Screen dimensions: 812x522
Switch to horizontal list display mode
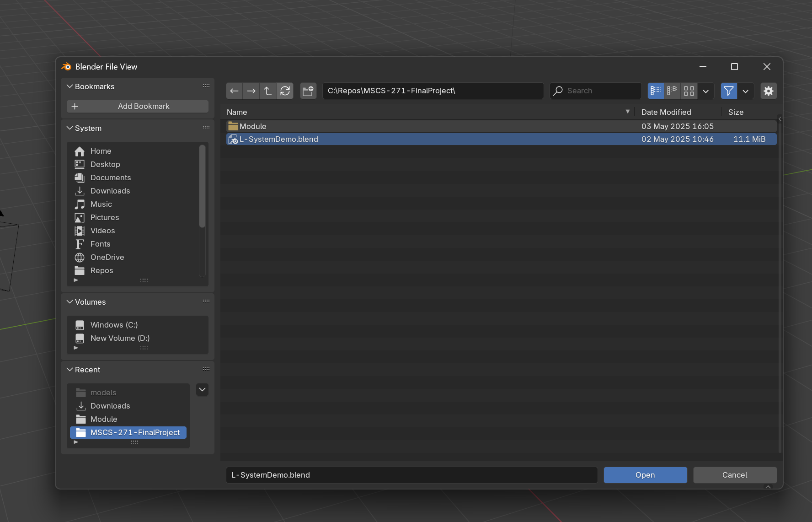click(672, 91)
